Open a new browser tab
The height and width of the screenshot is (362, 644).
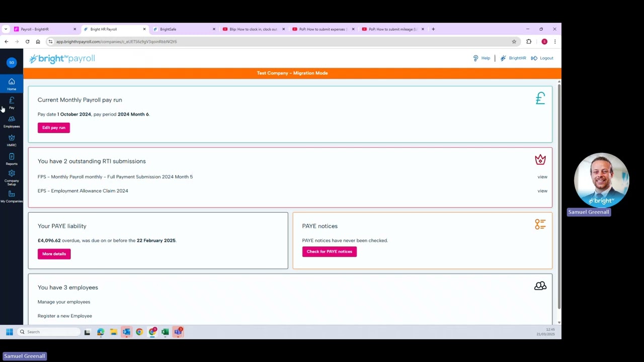pos(433,29)
